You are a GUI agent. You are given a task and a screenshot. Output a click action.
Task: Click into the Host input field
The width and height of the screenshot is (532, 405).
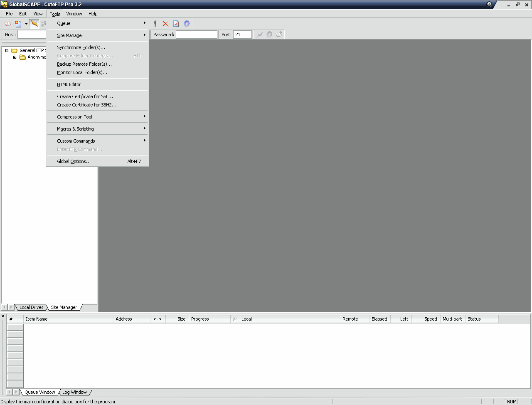pos(32,35)
